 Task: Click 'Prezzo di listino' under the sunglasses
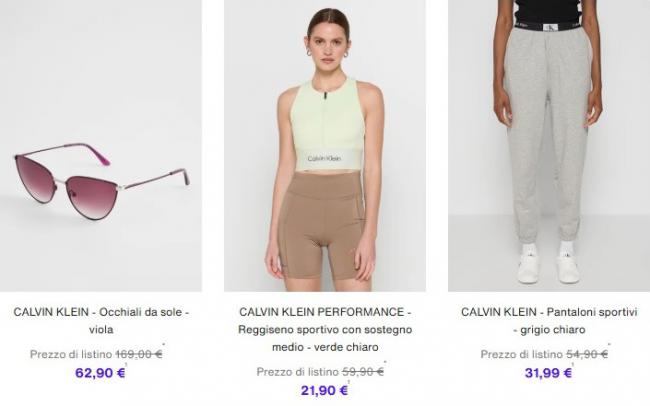click(71, 354)
